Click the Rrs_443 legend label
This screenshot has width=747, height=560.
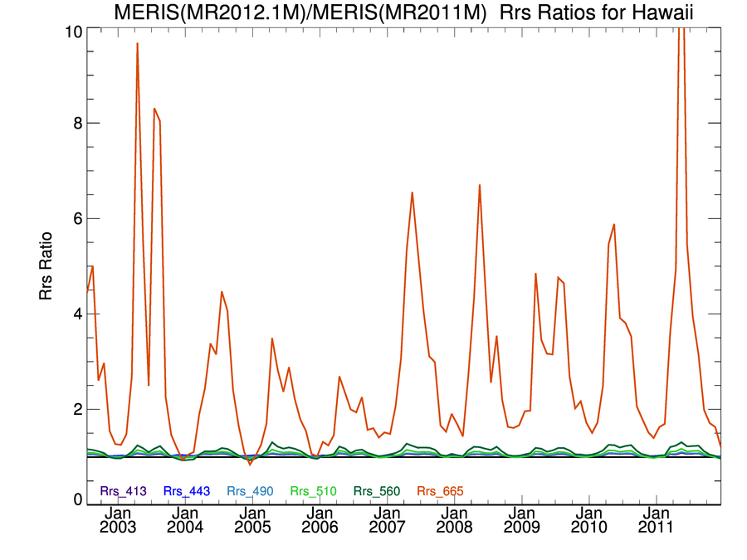tap(186, 491)
